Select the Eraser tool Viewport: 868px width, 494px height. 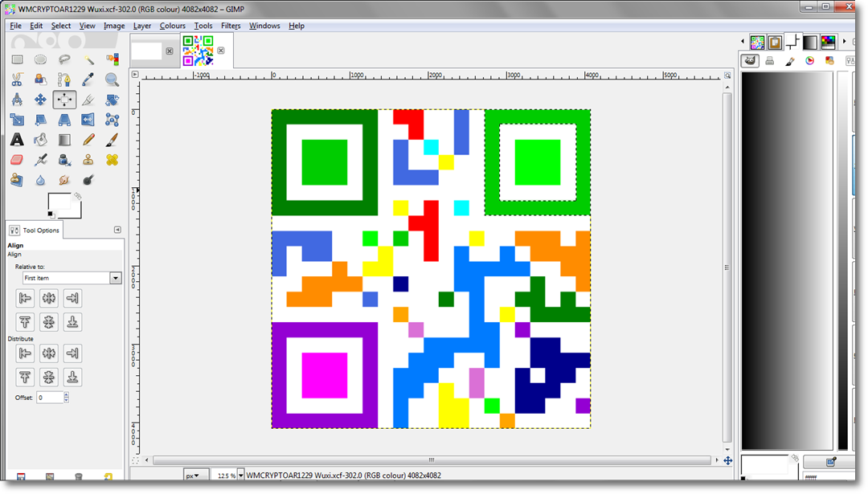point(17,160)
